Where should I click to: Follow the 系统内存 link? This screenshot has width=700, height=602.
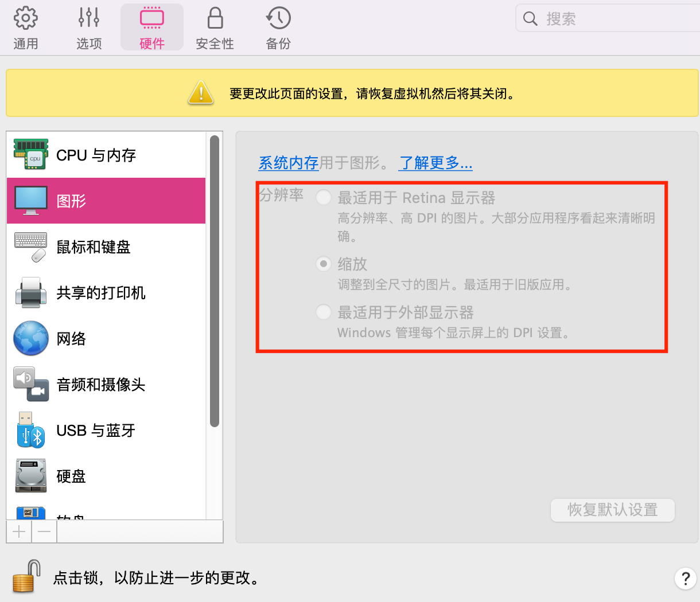click(x=289, y=163)
